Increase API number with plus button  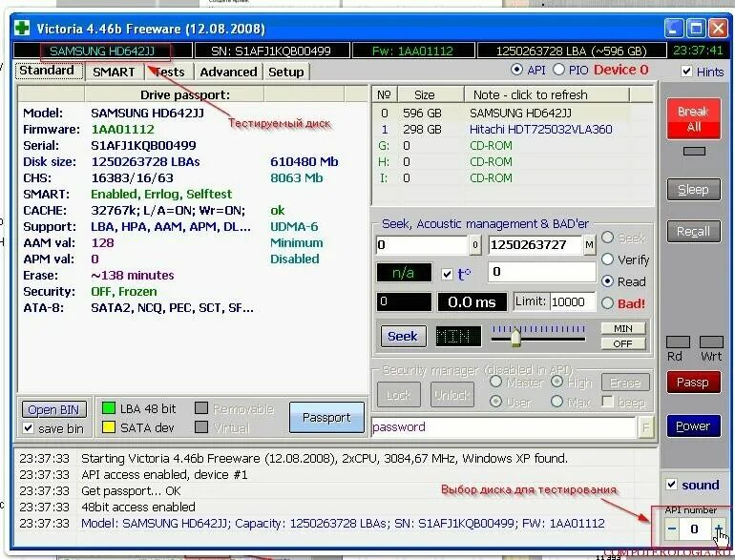pos(719,529)
